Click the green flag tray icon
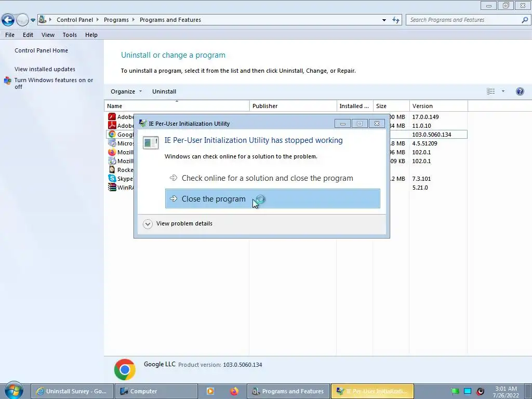Image resolution: width=532 pixels, height=399 pixels. coord(455,391)
